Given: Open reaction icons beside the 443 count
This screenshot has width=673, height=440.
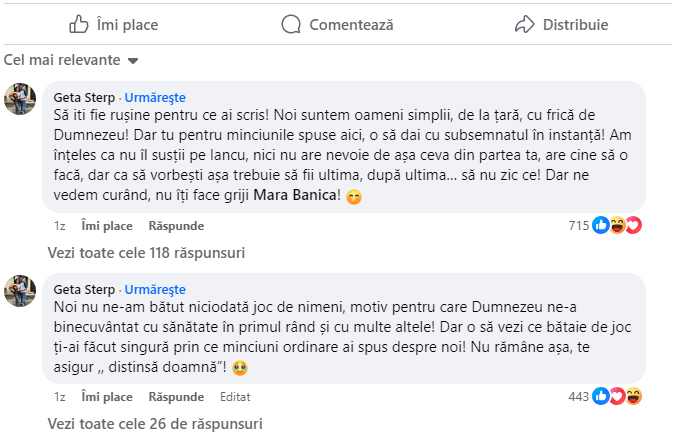Looking at the screenshot, I should pos(616,397).
